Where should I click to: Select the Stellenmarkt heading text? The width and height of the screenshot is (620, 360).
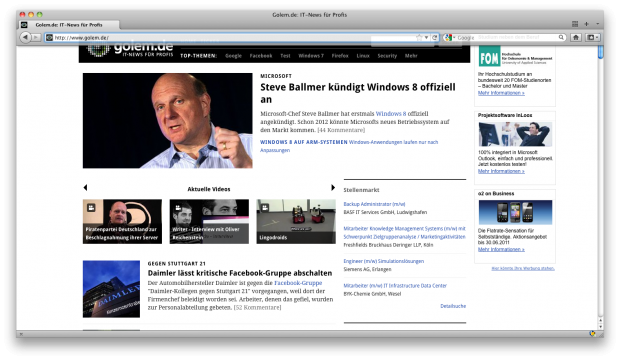361,190
